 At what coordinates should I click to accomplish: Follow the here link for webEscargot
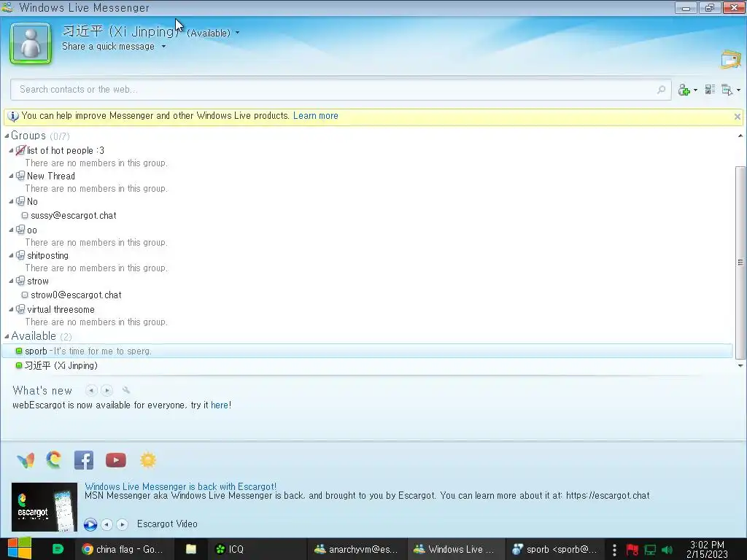click(220, 405)
